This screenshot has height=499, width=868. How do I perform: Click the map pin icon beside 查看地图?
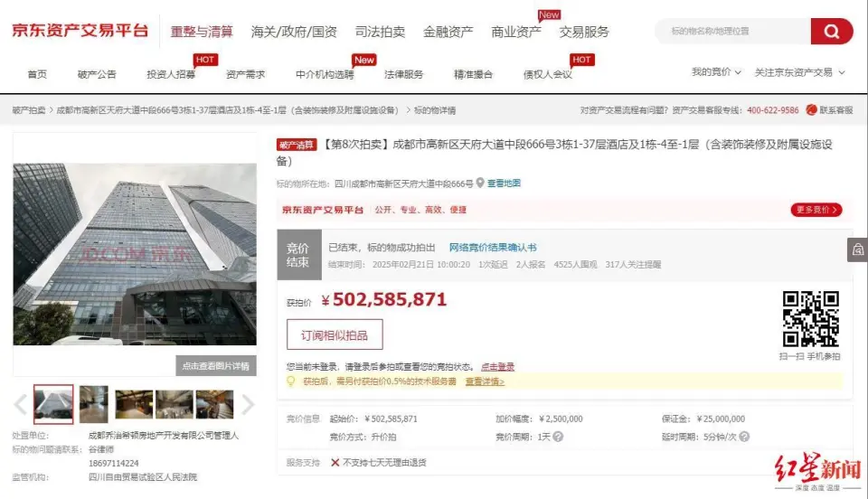click(481, 184)
